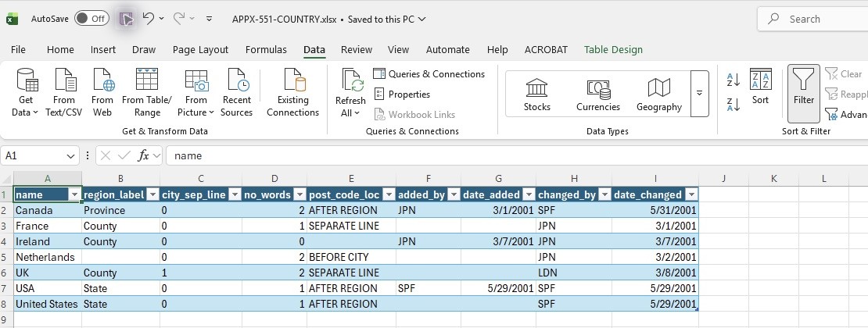The image size is (868, 328).
Task: Select the Currencies data type
Action: pyautogui.click(x=598, y=94)
